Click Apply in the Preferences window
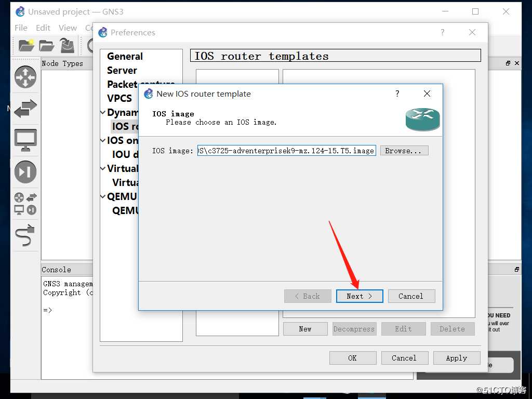Screen dimensions: 532x399 click(457, 358)
